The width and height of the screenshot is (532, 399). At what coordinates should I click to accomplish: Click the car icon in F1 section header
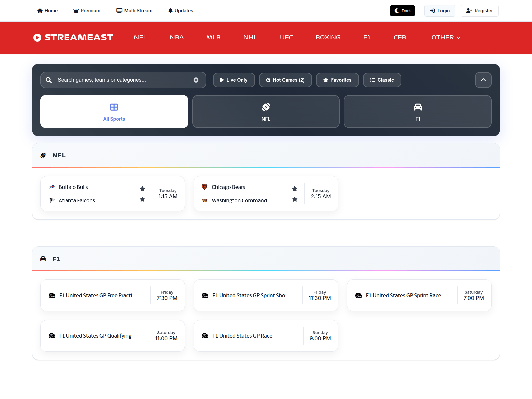(x=43, y=259)
